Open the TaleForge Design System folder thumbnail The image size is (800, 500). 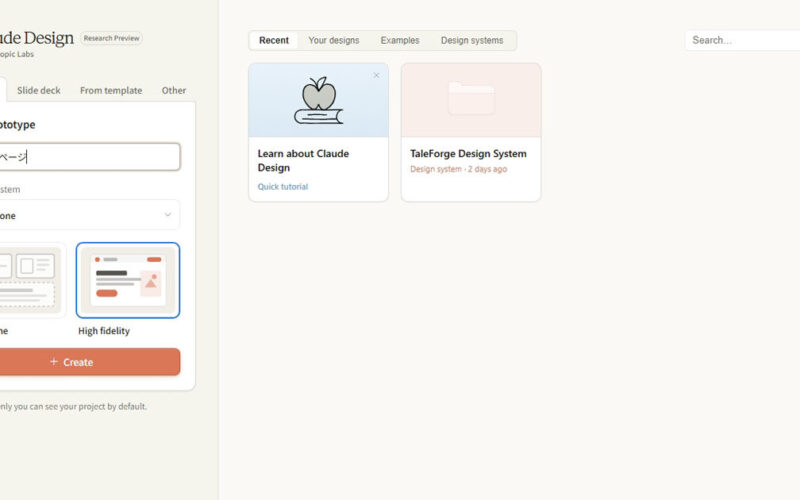471,101
